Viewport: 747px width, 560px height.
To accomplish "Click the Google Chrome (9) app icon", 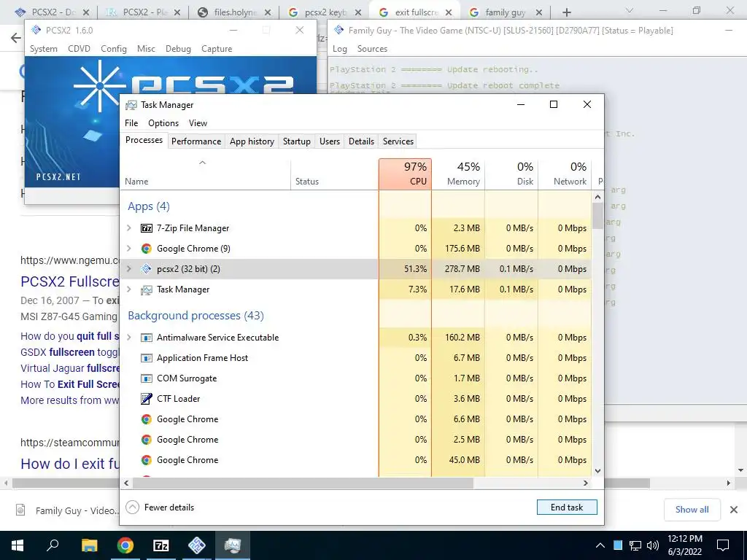I will [146, 249].
